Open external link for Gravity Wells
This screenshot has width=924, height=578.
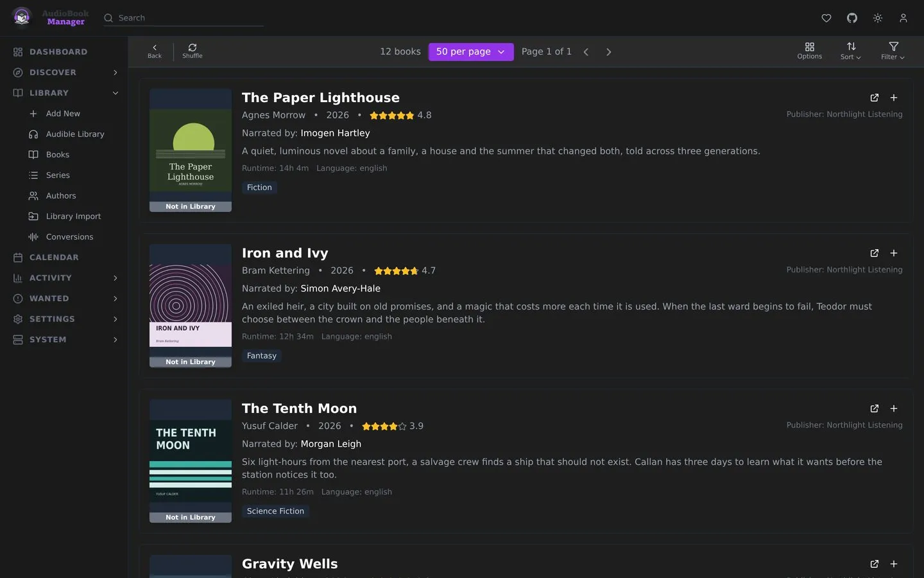click(x=875, y=564)
